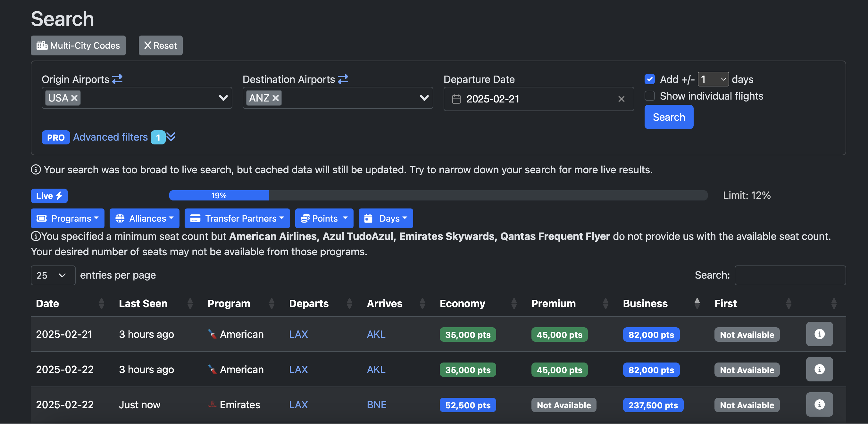Open Programs filter menu
The image size is (868, 424).
[x=67, y=218]
